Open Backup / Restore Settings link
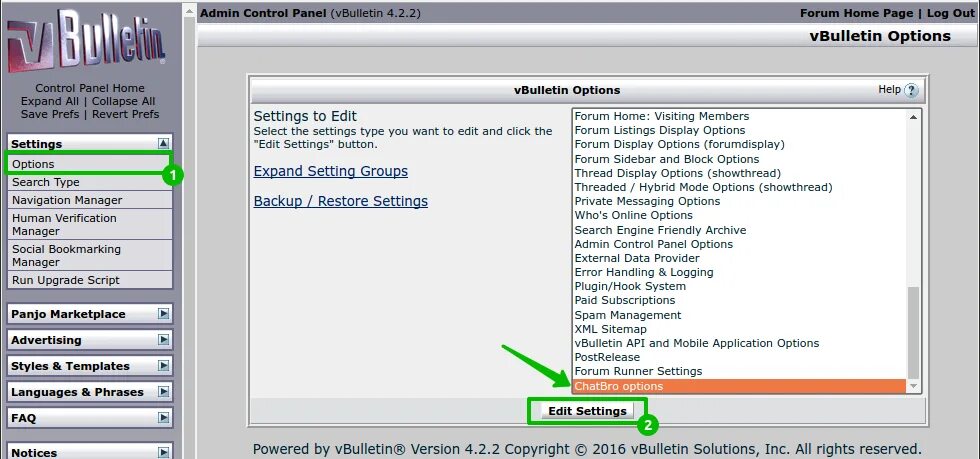980x459 pixels. coord(341,201)
